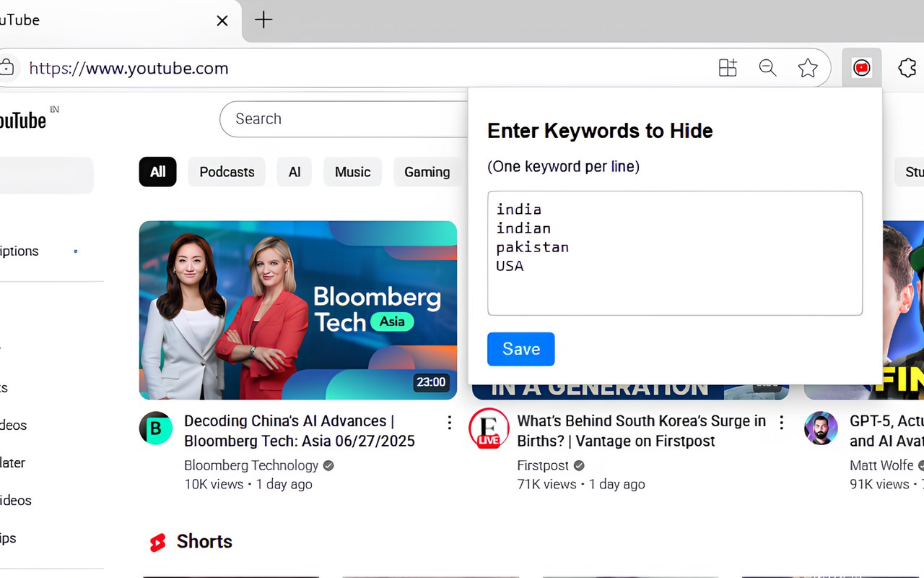924x578 pixels.
Task: Click '10K views • 1 day ago' text
Action: 248,484
